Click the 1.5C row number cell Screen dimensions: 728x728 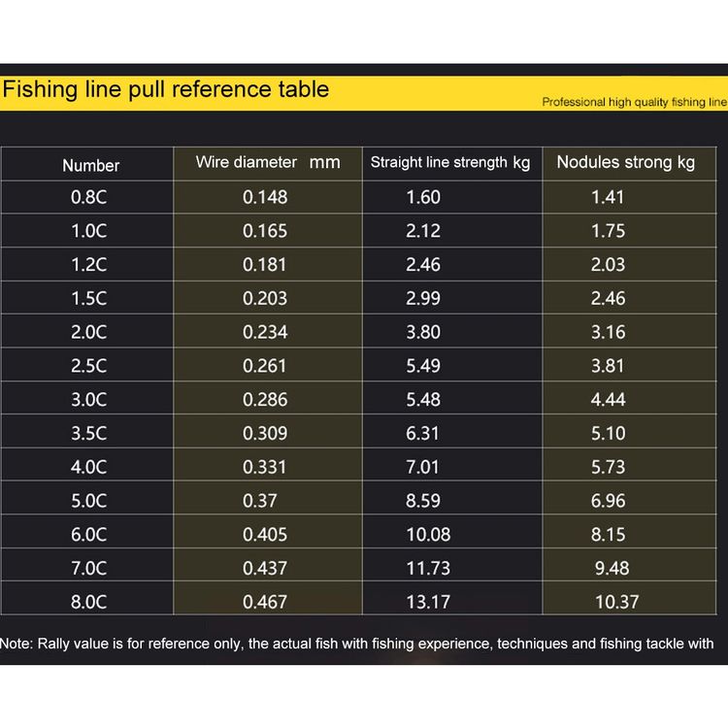[x=88, y=298]
